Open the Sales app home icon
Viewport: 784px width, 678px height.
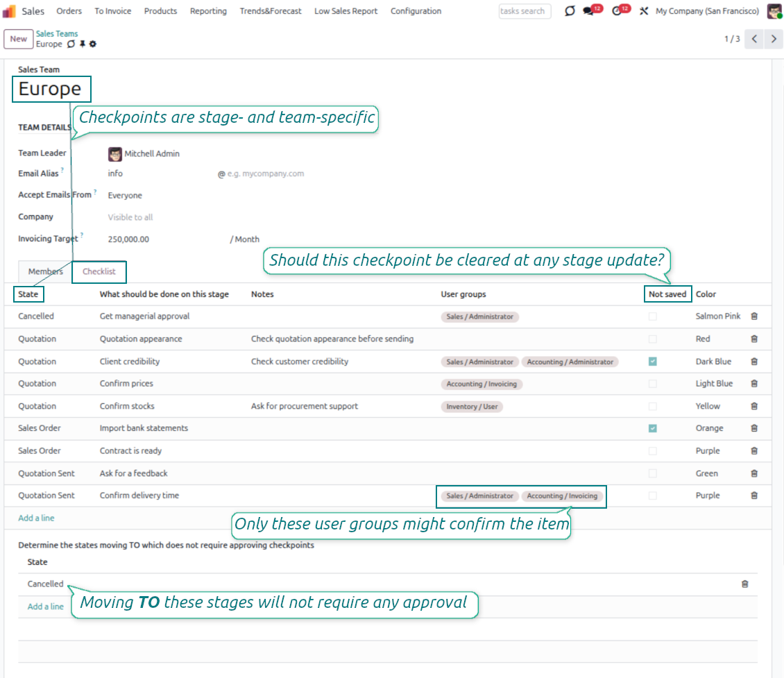[10, 11]
